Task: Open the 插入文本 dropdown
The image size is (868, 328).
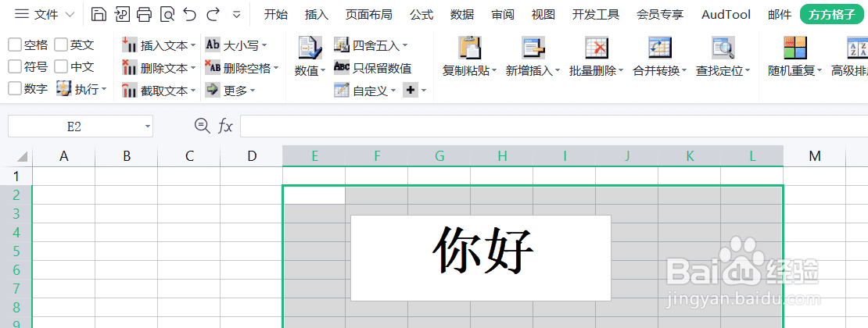Action: 159,45
